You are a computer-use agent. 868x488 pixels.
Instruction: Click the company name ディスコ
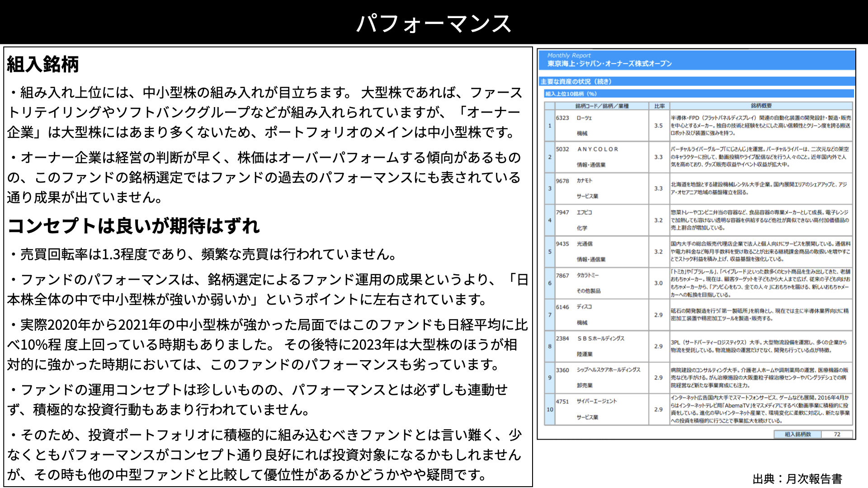click(584, 307)
